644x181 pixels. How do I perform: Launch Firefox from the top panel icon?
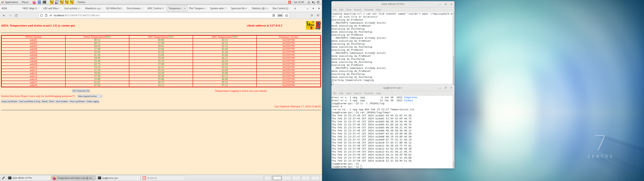35,2
